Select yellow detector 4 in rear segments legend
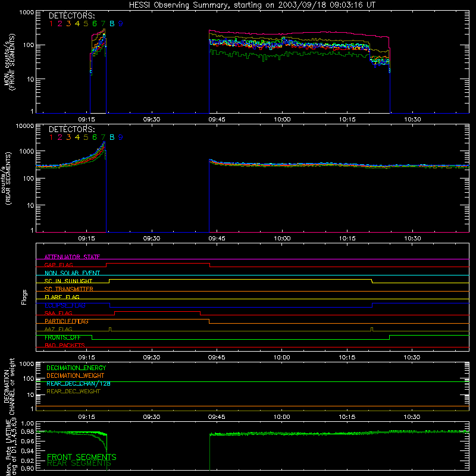The image size is (476, 476). [77, 137]
